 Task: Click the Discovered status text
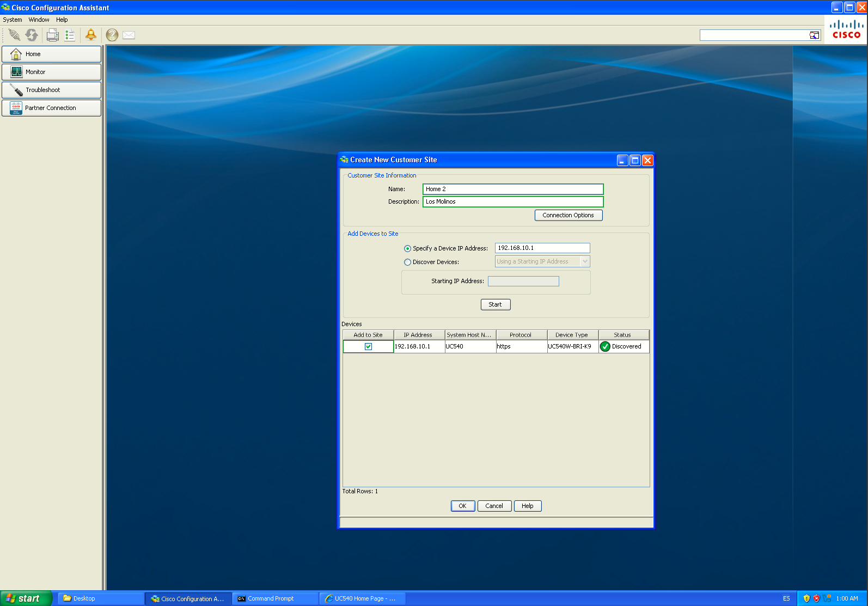[x=627, y=346]
